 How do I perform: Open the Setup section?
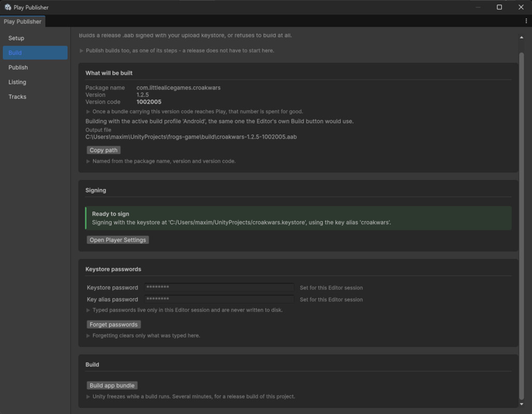pos(35,38)
